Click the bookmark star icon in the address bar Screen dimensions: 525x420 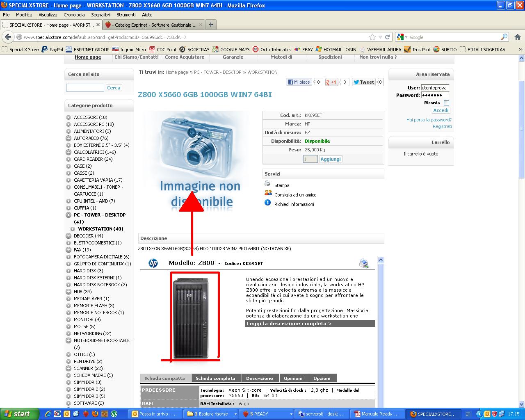tap(372, 37)
